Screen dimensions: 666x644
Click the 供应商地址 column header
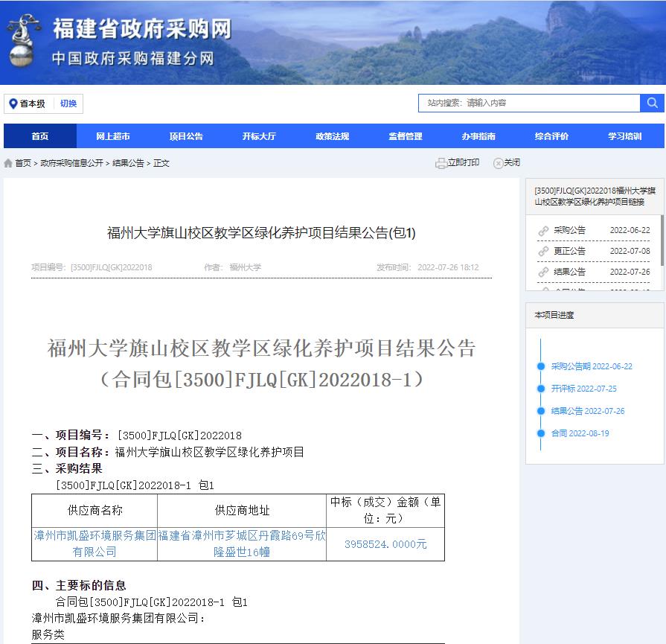tap(242, 511)
